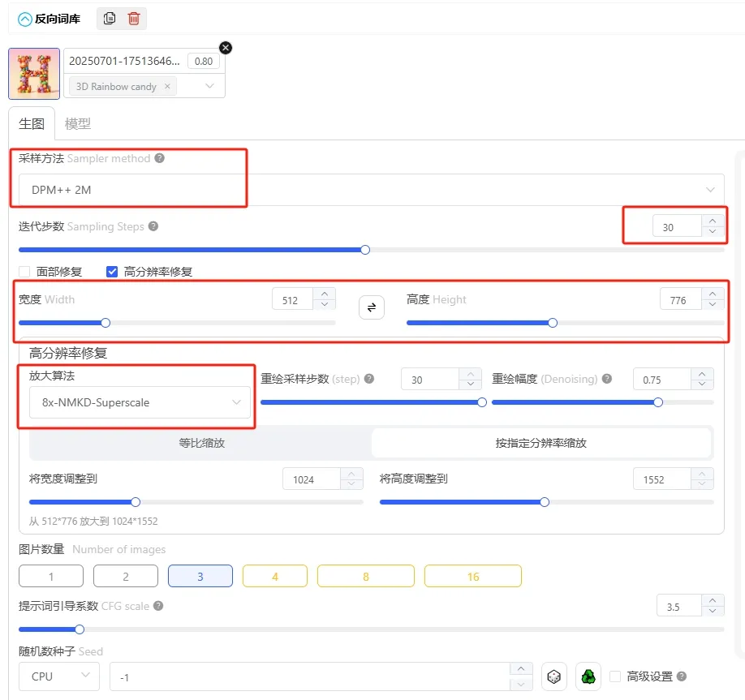Open the DPM++ 2M sampler dropdown
745x700 pixels.
tap(371, 190)
